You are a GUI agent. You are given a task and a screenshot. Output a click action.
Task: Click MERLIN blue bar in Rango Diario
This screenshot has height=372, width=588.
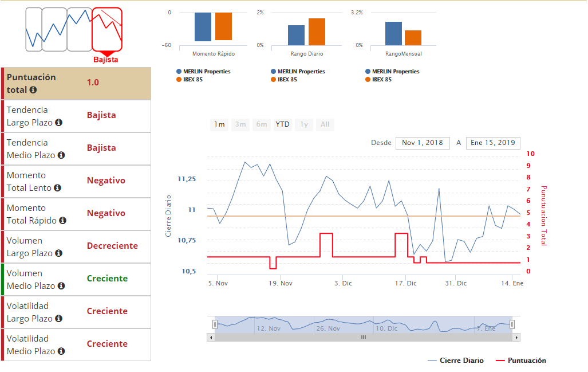pos(296,36)
